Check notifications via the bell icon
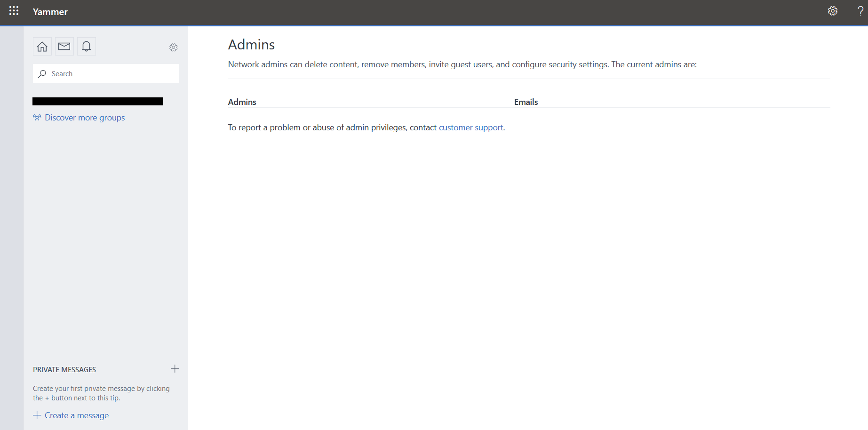The width and height of the screenshot is (868, 430). click(x=86, y=46)
